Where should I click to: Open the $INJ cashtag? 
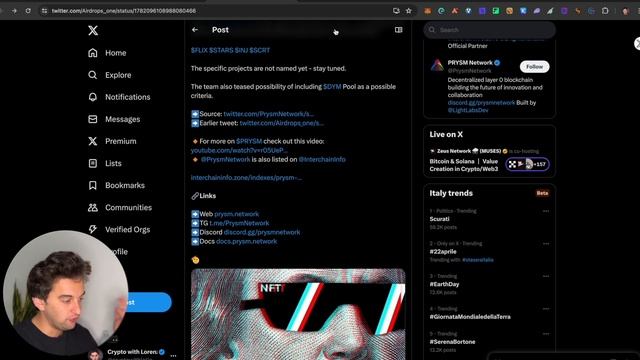coord(242,50)
